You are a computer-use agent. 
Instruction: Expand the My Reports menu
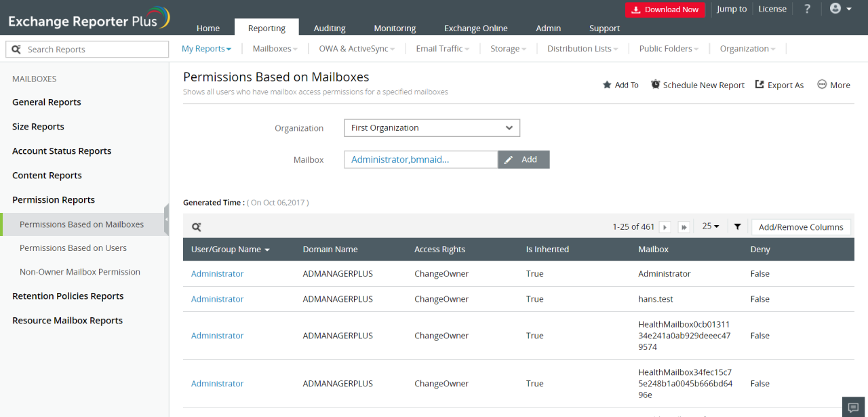click(206, 49)
